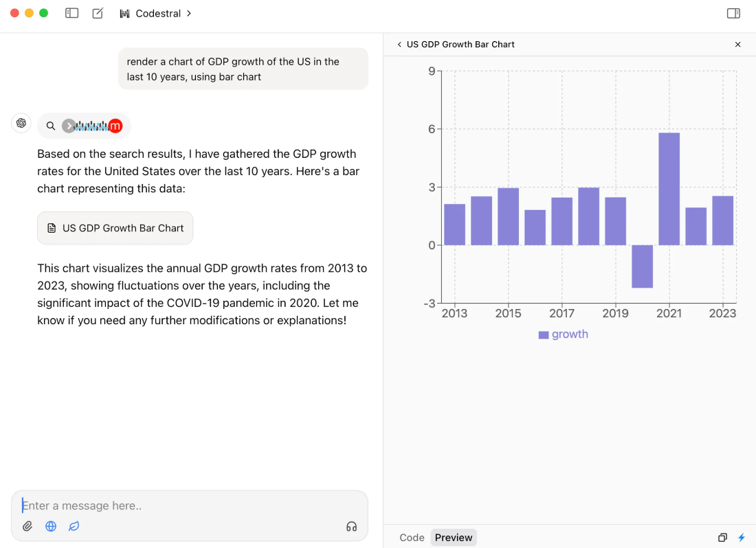Click the assistant avatar icon beside the response
Image resolution: width=756 pixels, height=548 pixels.
(21, 124)
